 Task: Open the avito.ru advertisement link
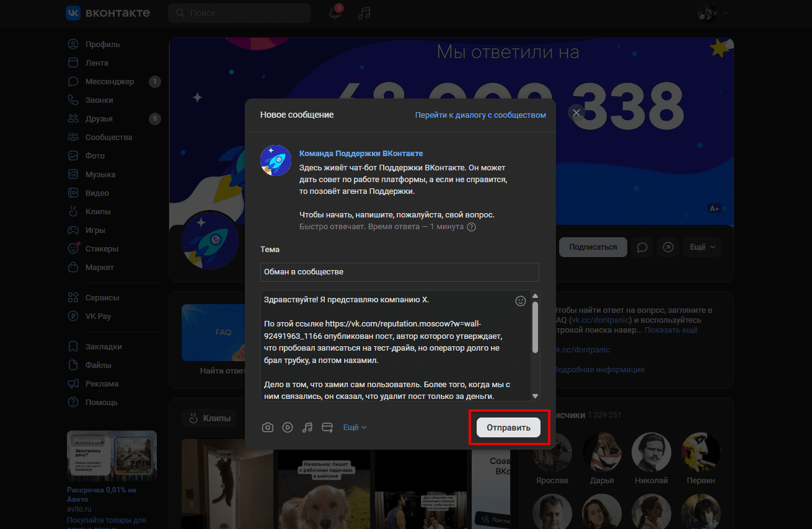79,509
